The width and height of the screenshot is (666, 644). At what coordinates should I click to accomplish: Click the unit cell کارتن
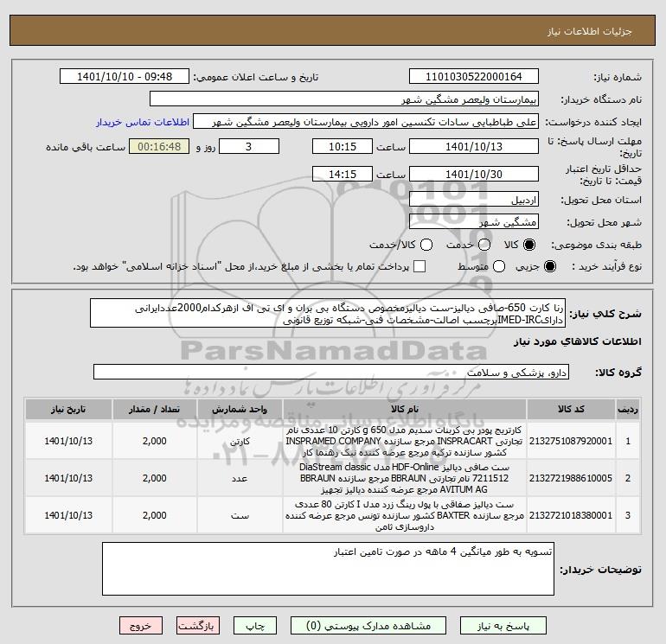click(240, 441)
